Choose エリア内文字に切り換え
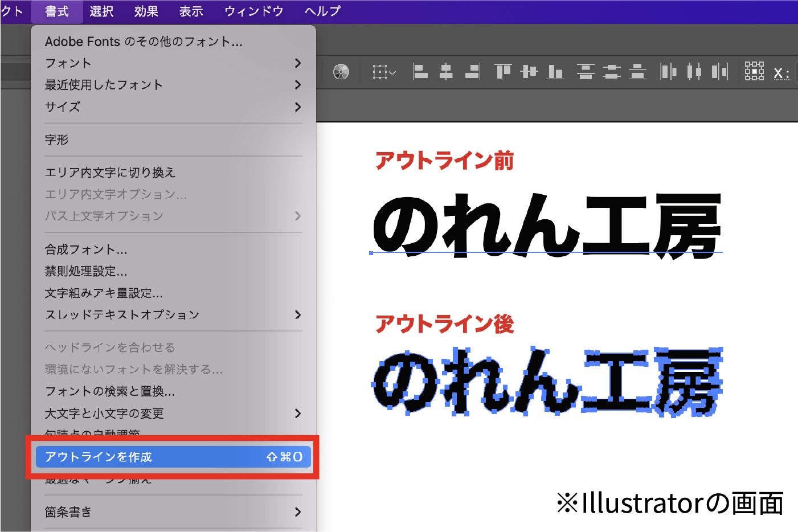798x532 pixels. (x=173, y=173)
